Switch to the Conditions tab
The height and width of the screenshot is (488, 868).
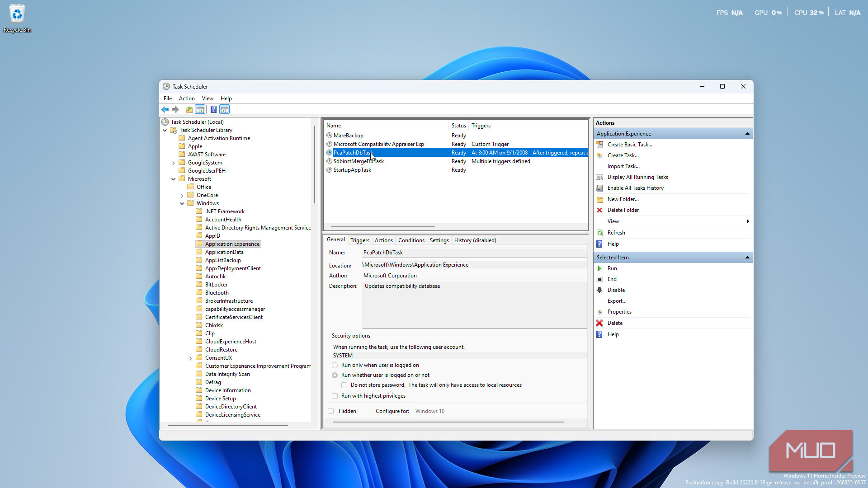411,240
